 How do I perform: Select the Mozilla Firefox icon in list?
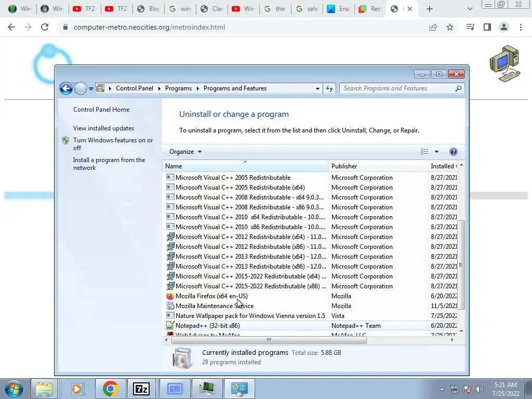pyautogui.click(x=170, y=296)
